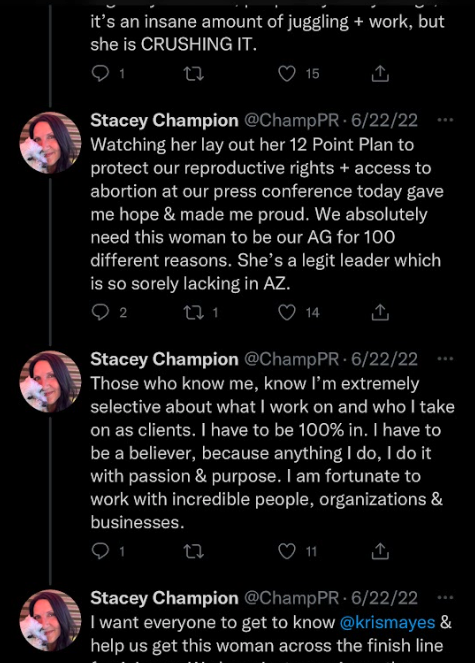Like the CRUSHING IT tweet with 15 likes

tap(287, 74)
